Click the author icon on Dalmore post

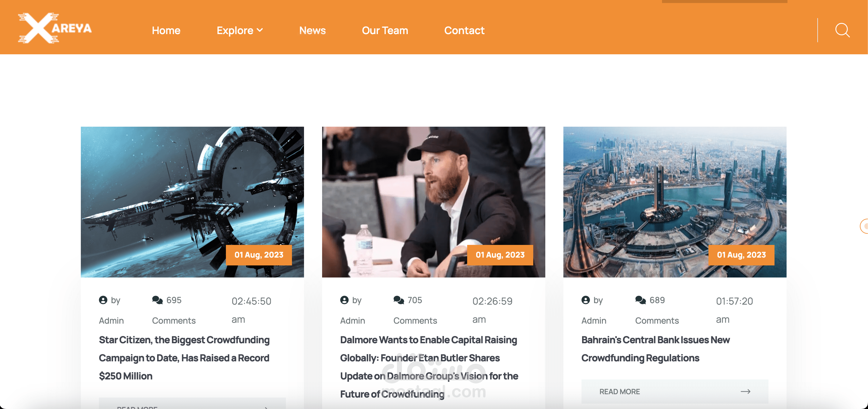coord(344,300)
